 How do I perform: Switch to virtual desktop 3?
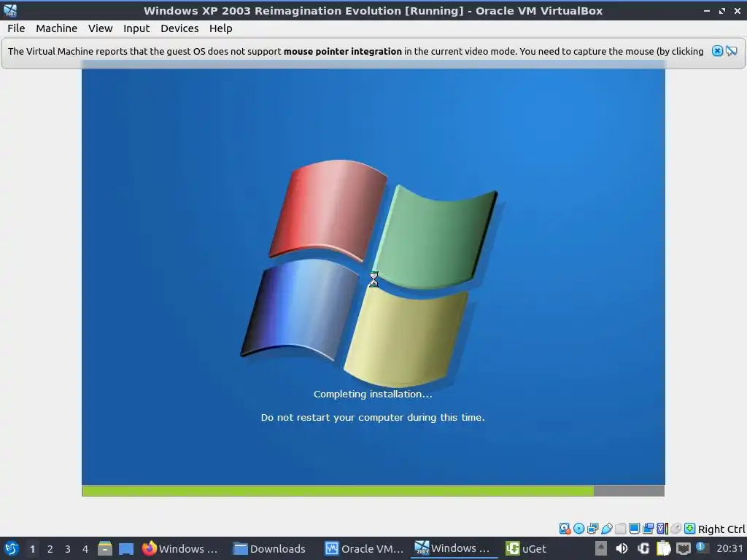coord(68,549)
